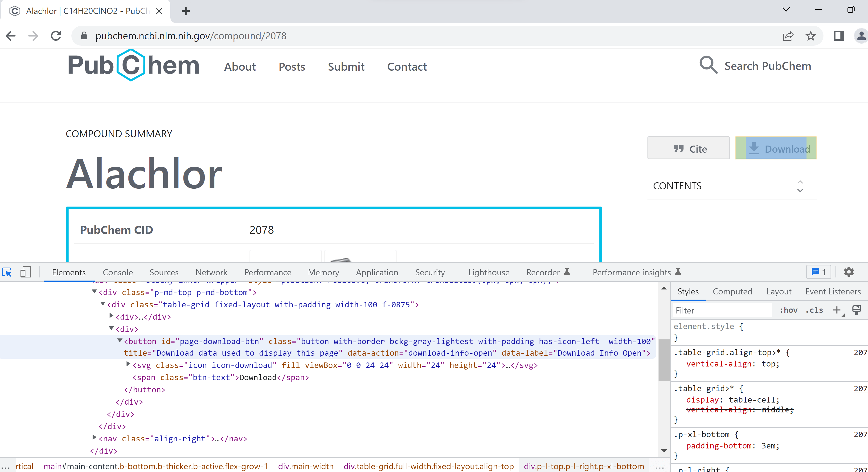Toggle the :hov element state panel
This screenshot has height=472, width=868.
coord(788,310)
